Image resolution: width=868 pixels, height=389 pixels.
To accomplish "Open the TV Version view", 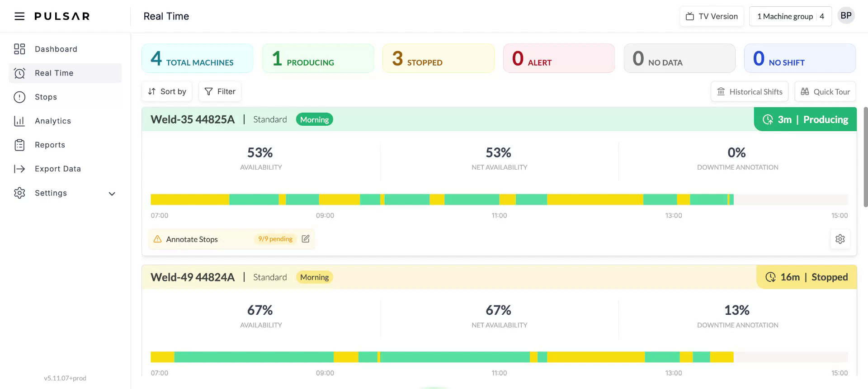I will pyautogui.click(x=712, y=16).
